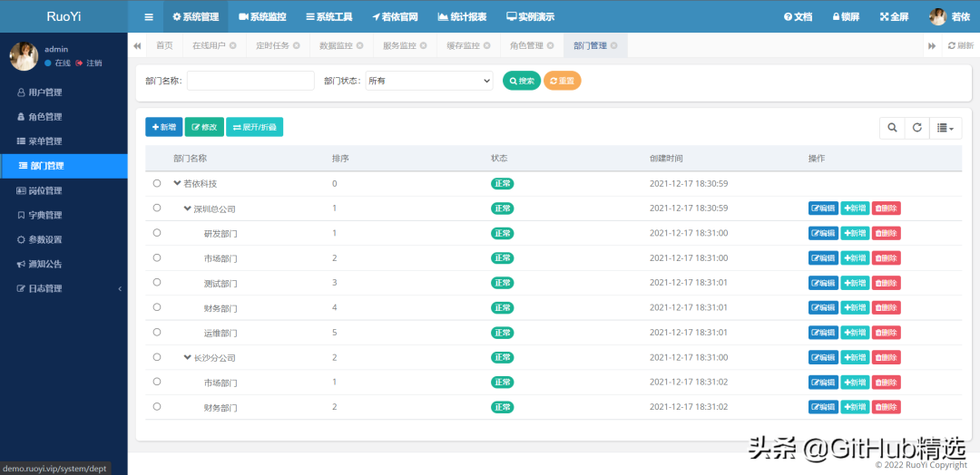This screenshot has height=475, width=980.
Task: Select radio button for 深圳总公司 row
Action: 157,208
